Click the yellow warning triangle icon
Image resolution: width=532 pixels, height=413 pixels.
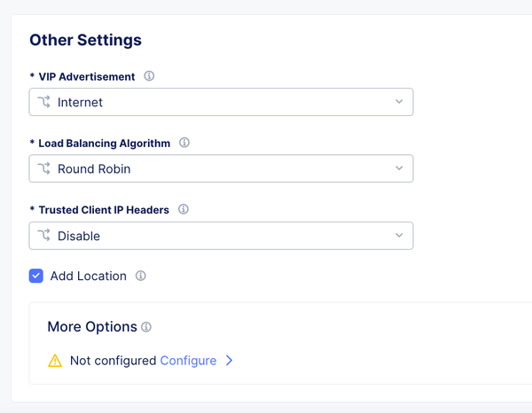point(55,361)
